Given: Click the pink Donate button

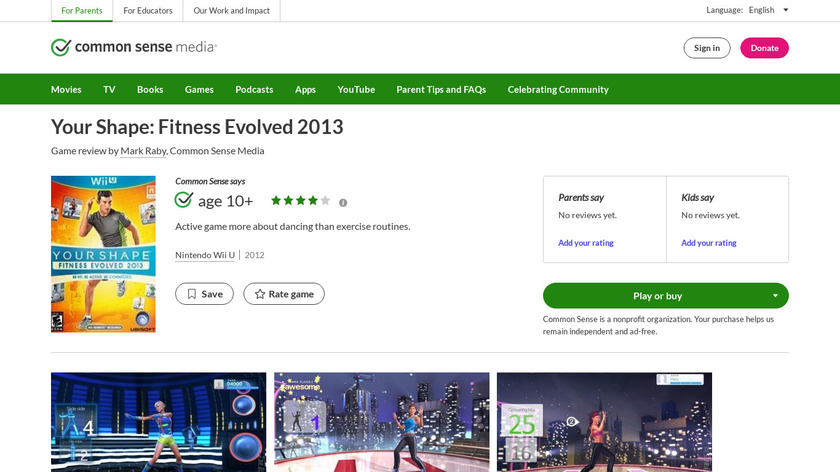Looking at the screenshot, I should (x=764, y=48).
